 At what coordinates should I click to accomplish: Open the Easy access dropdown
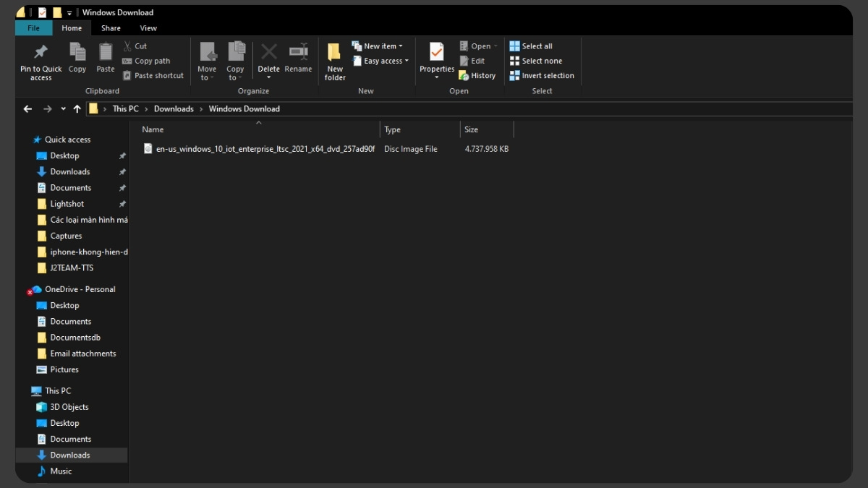click(380, 61)
